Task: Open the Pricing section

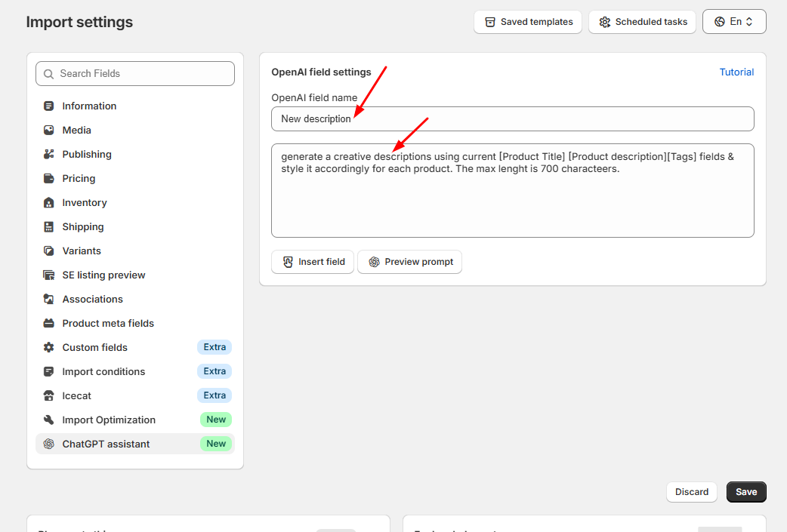Action: (x=135, y=178)
